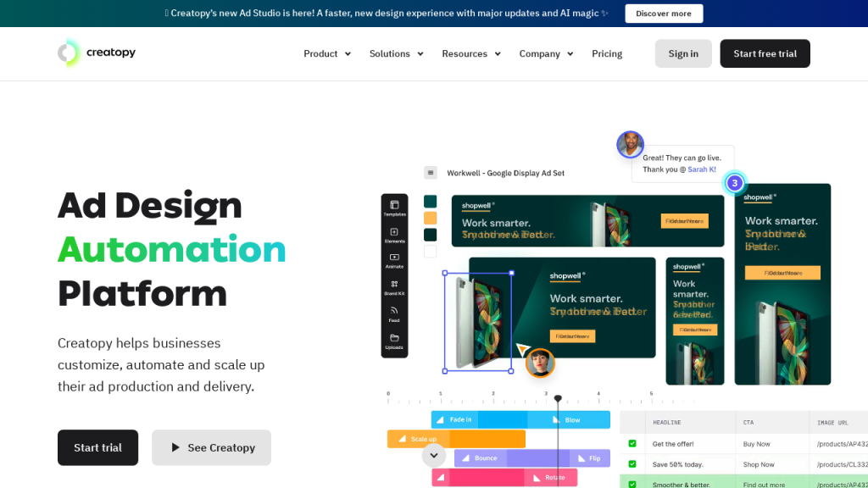Click the HEADLINE column header
868x488 pixels.
[x=666, y=422]
